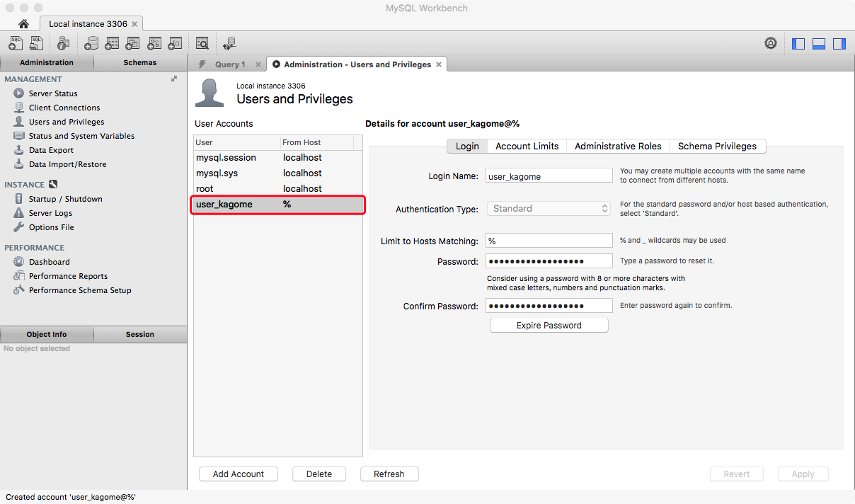The height and width of the screenshot is (504, 855).
Task: Close the Local instance 3306 connection tab
Action: point(134,23)
